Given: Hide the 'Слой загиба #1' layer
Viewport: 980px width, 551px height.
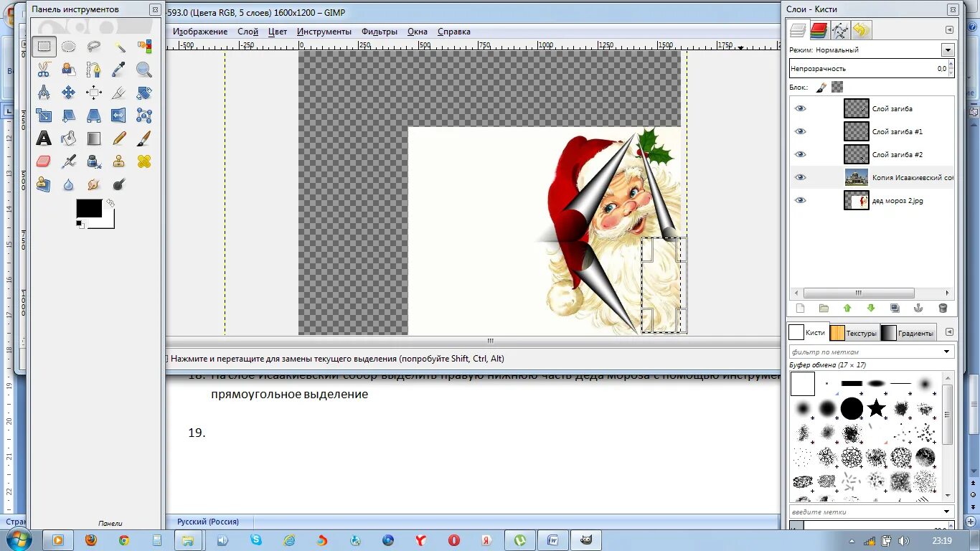Looking at the screenshot, I should click(x=801, y=131).
